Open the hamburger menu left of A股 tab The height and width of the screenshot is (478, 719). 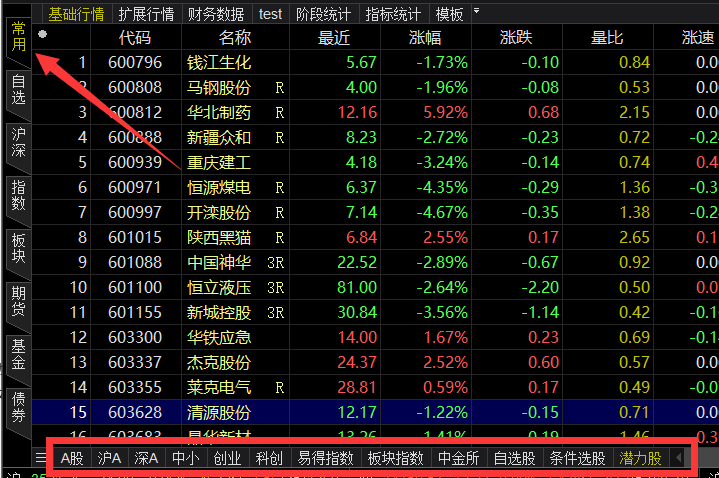(x=41, y=457)
